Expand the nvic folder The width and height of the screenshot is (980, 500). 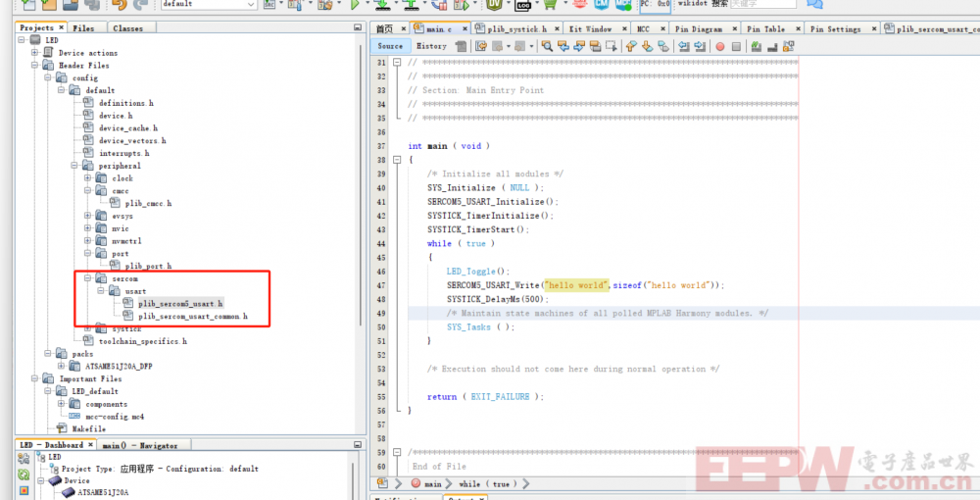(87, 228)
